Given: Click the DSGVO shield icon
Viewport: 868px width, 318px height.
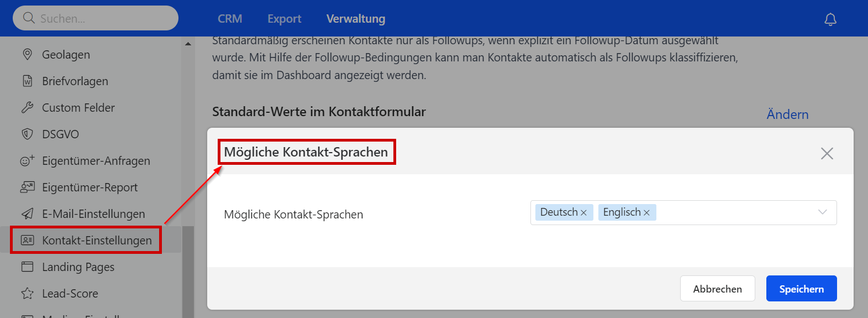Looking at the screenshot, I should click(x=27, y=134).
